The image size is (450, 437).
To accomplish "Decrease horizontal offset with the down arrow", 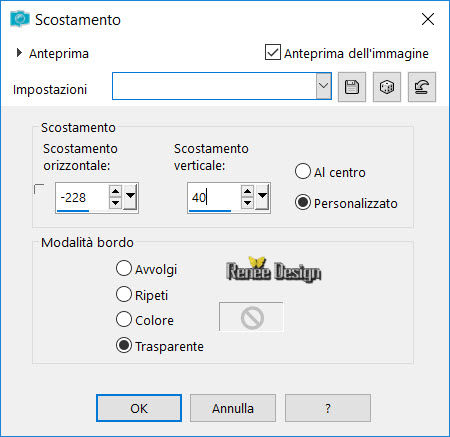I will pos(115,203).
